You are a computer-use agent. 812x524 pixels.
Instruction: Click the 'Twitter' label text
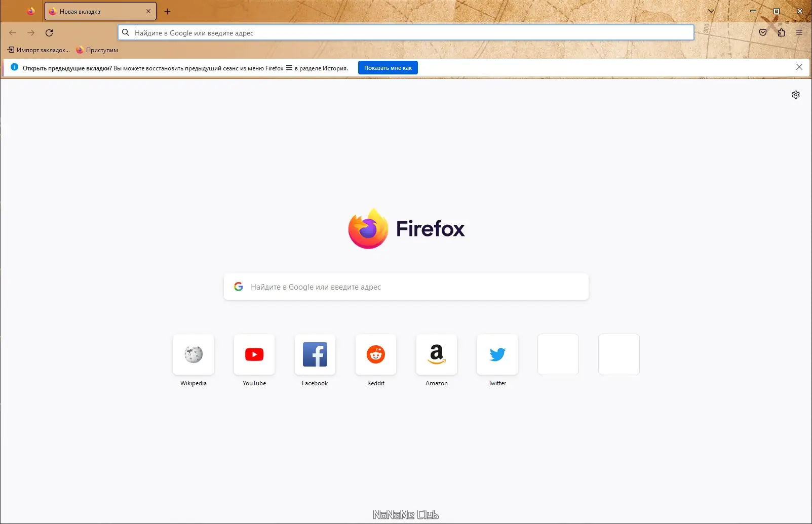(497, 383)
